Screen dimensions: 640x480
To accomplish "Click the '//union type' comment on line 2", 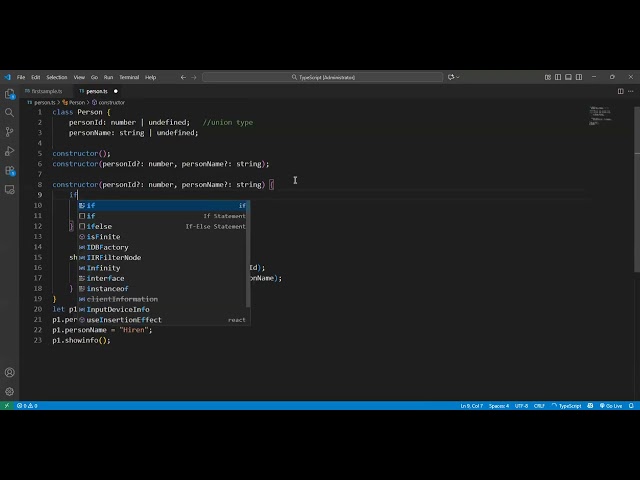I will [228, 122].
